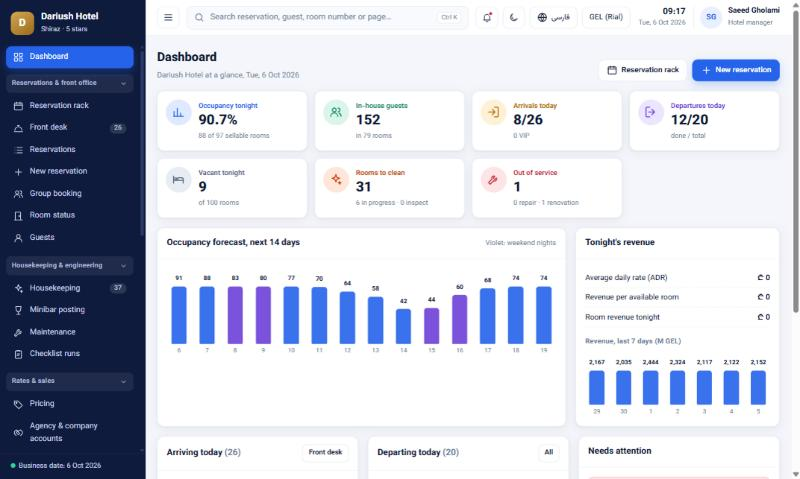This screenshot has height=479, width=800.
Task: Change language to Farsi
Action: (x=554, y=17)
